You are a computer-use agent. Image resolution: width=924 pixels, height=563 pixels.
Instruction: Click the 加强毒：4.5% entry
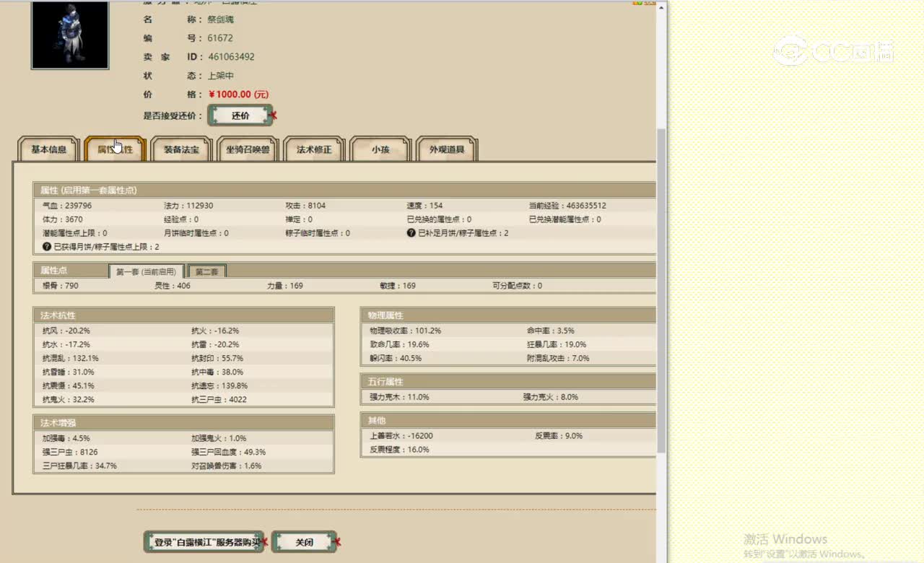point(66,438)
